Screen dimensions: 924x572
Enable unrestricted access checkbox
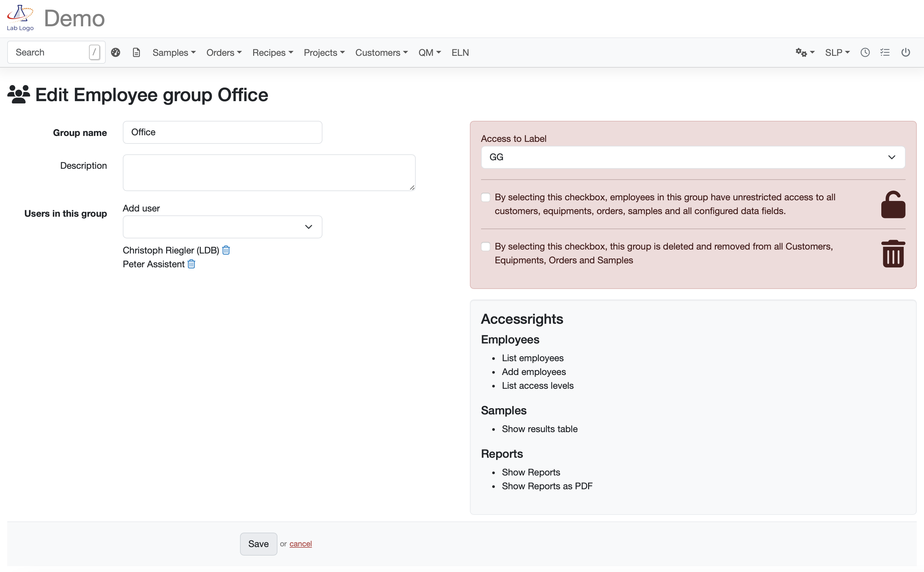[485, 197]
